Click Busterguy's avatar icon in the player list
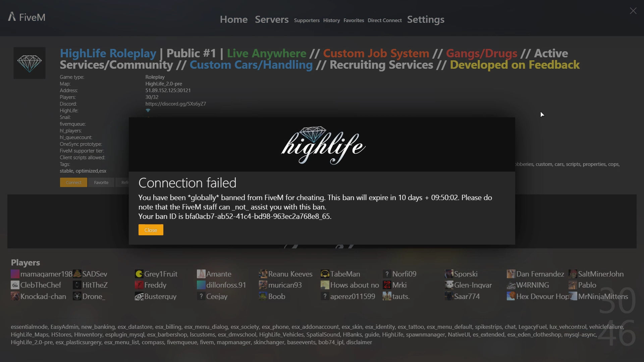 (139, 297)
